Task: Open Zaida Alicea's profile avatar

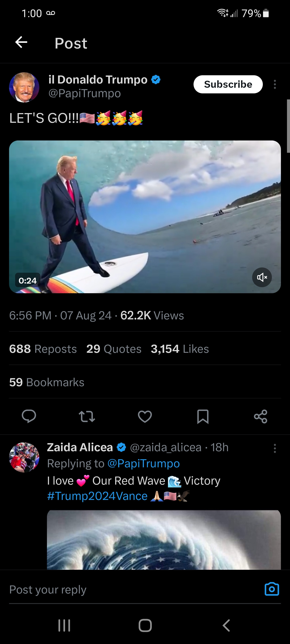Action: [24, 457]
